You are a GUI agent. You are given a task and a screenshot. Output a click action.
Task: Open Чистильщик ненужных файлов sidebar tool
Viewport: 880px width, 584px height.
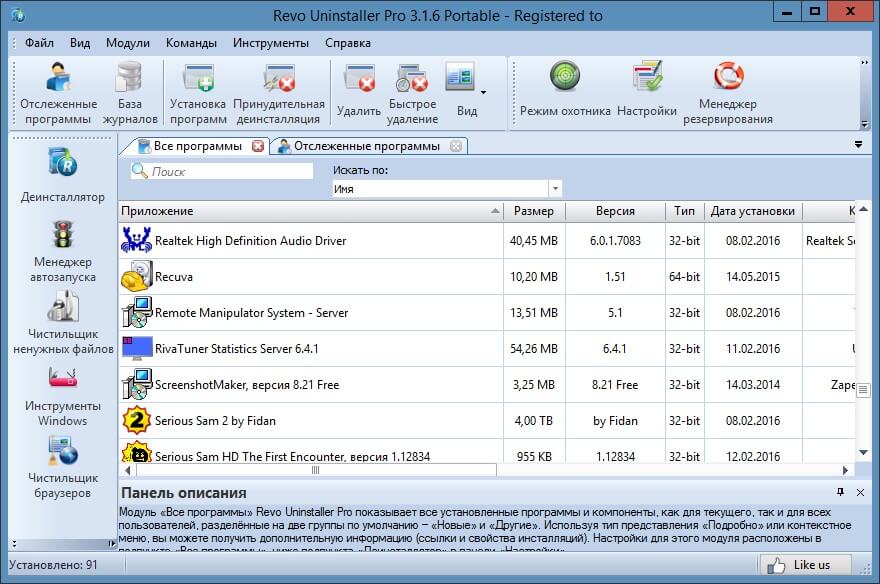pyautogui.click(x=63, y=324)
